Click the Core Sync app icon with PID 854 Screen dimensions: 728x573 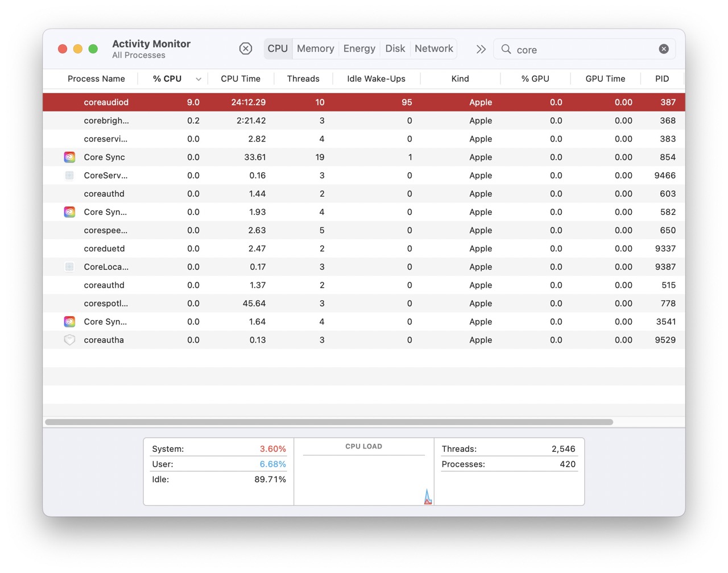coord(69,157)
